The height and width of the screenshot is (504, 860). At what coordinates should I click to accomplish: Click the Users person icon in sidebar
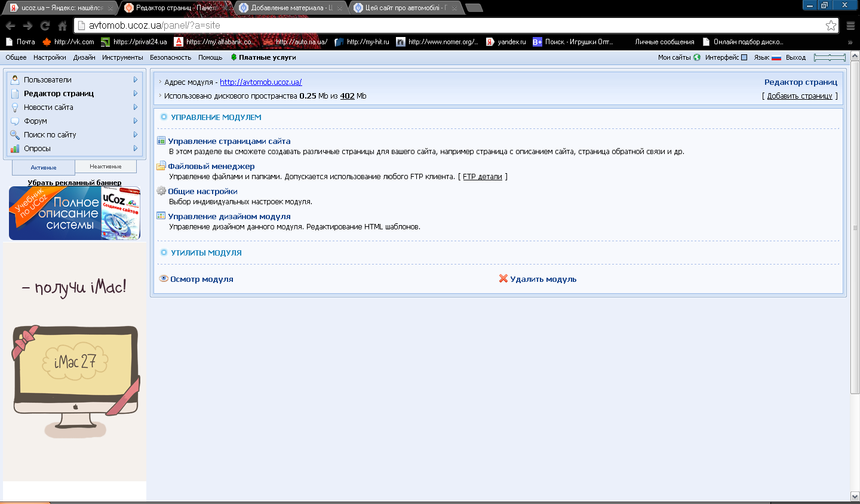tap(15, 79)
